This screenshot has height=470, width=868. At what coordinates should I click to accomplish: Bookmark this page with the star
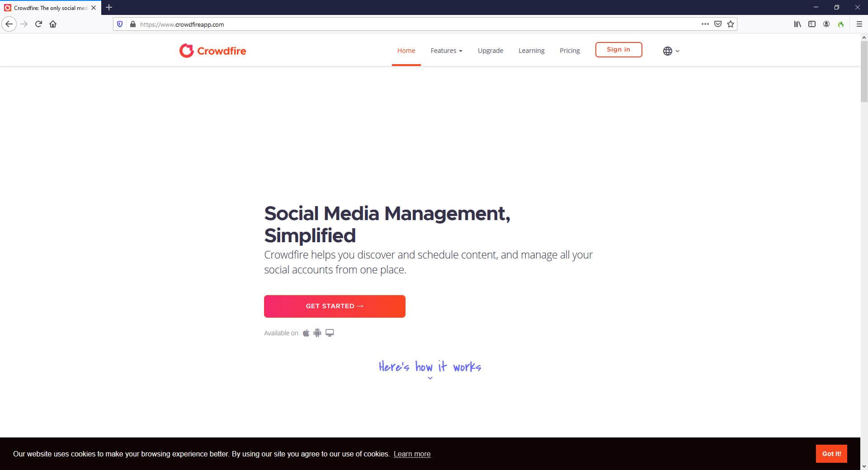731,24
